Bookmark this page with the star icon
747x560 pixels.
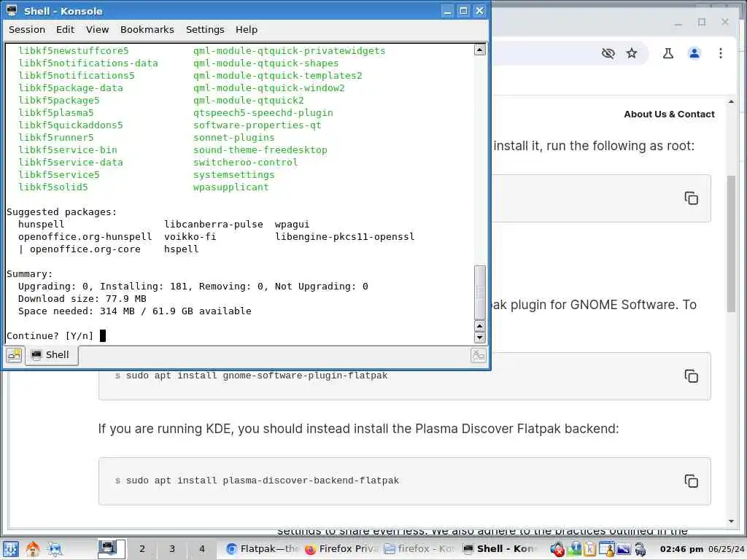pos(632,53)
